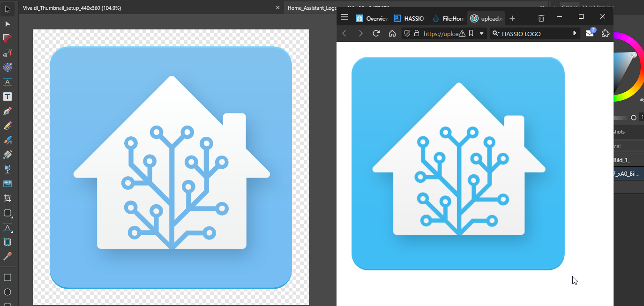Select the Rounded Rectangle shape tool

pos(7,213)
